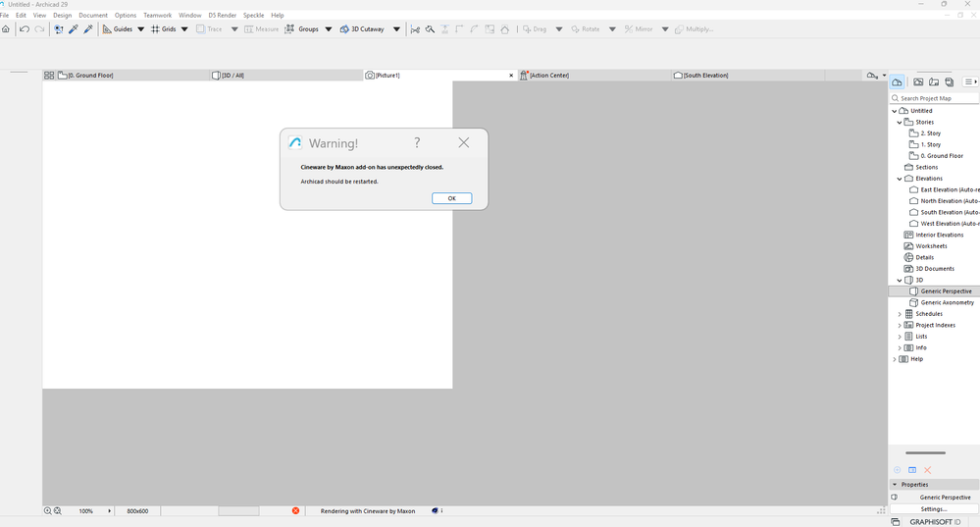Collapse the Untitled project tree node
The image size is (980, 527).
coord(895,111)
